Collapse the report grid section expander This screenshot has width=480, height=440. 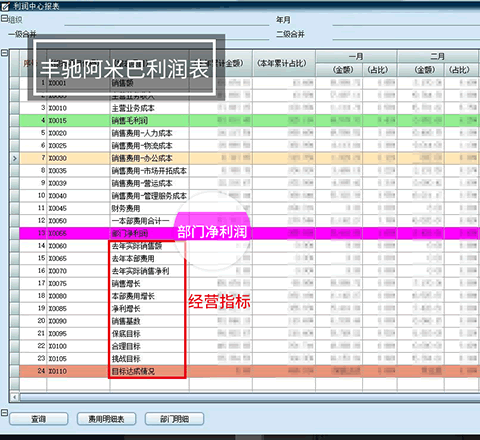(4, 53)
